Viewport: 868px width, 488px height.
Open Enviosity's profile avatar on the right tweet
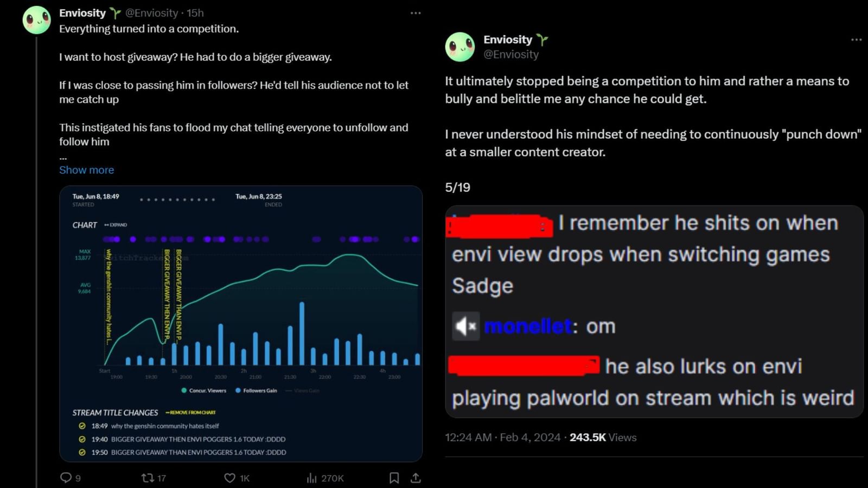click(x=460, y=47)
